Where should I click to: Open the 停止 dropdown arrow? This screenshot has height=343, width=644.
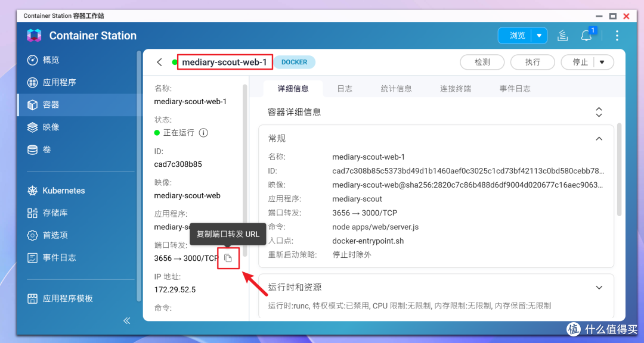(x=602, y=62)
